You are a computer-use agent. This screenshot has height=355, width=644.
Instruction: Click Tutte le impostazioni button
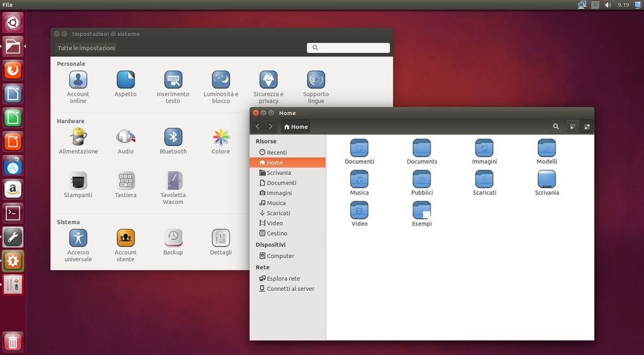pyautogui.click(x=86, y=48)
